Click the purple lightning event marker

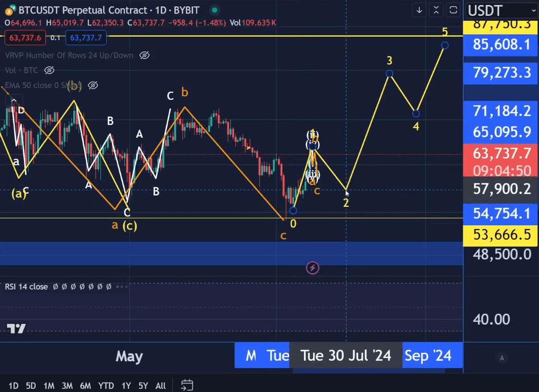[312, 268]
